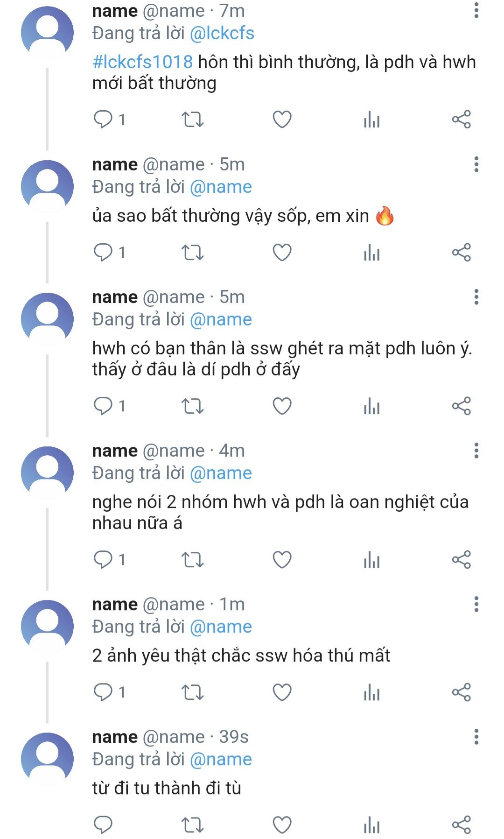This screenshot has height=839, width=504.
Task: Like the 'ssw hóa thú mất' tweet
Action: 282,692
